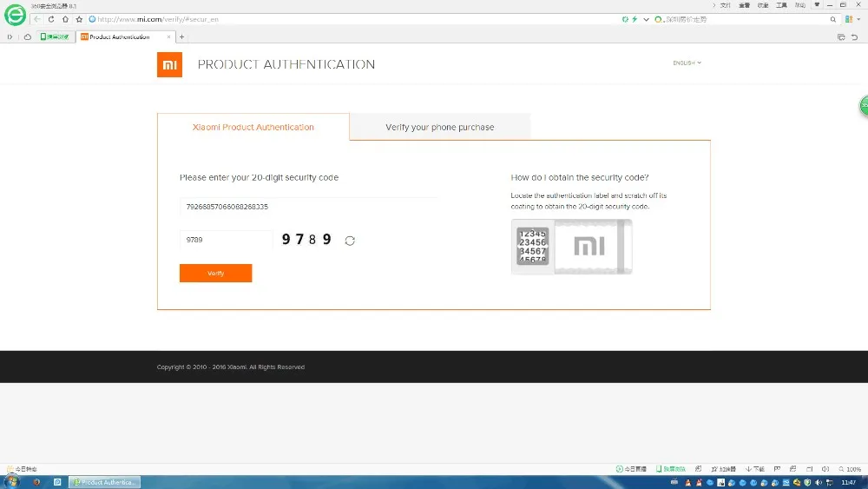The width and height of the screenshot is (868, 489).
Task: Toggle the browser sound speaker icon
Action: 825,469
